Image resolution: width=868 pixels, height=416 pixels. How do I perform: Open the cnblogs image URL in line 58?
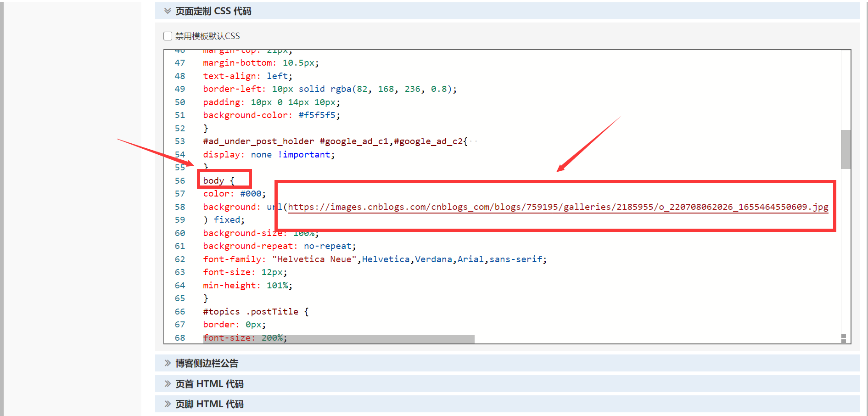coord(558,207)
